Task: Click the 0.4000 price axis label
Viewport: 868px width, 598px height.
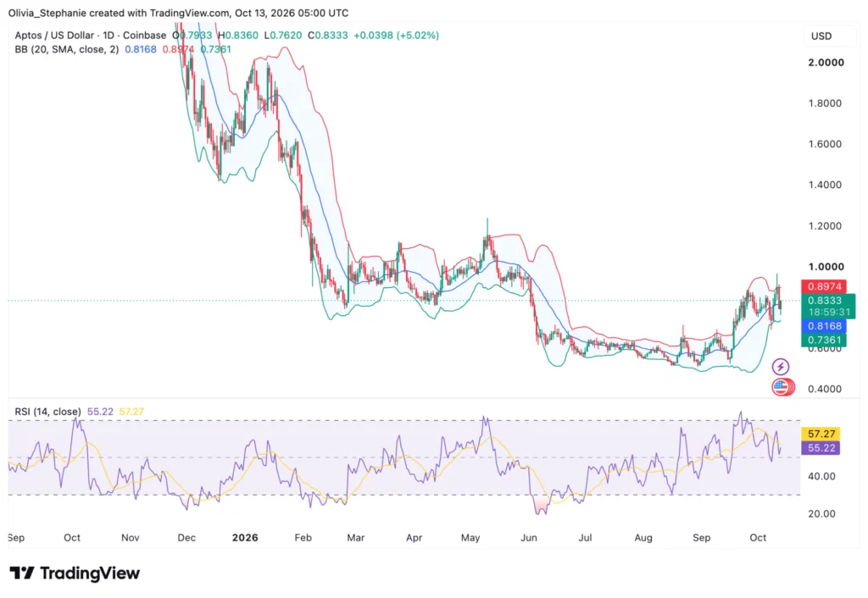Action: pos(825,389)
